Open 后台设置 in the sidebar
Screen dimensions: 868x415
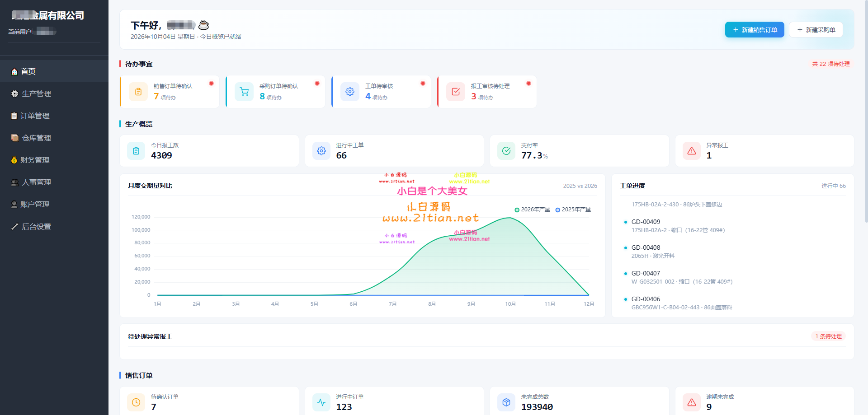click(54, 226)
